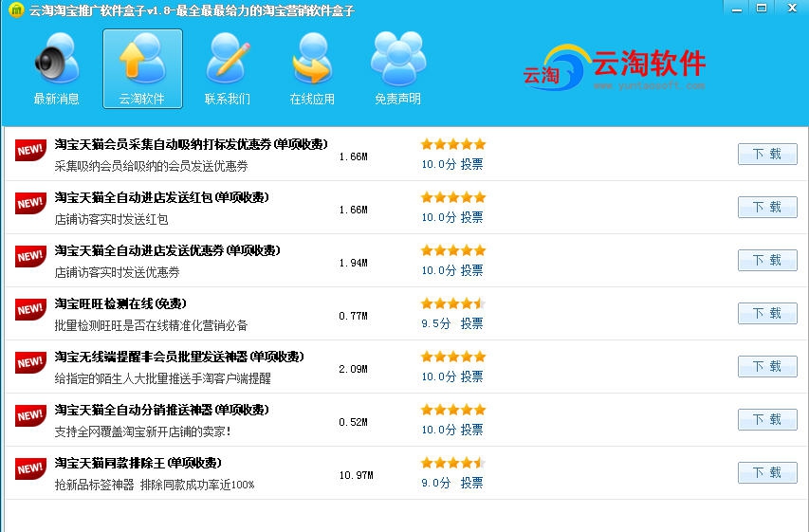Click NEW badge for 淘宝天猫会员采集自动吸纳打标发优惠券

[x=30, y=150]
